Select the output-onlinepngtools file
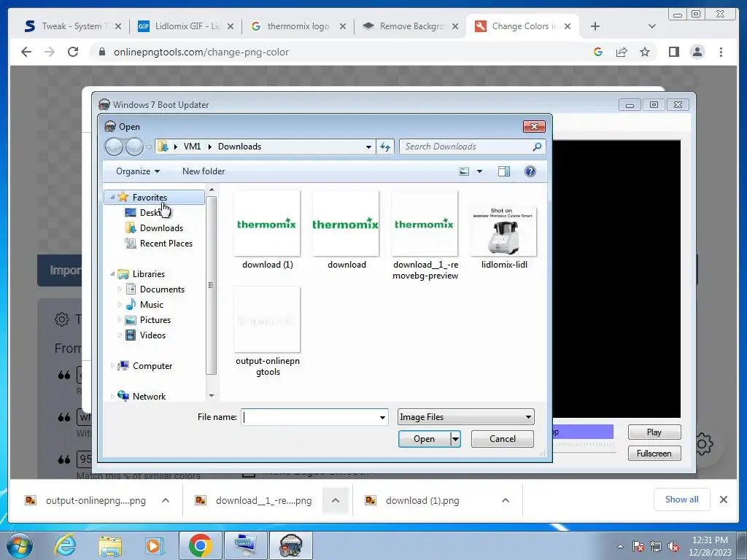The image size is (747, 560). [x=267, y=332]
